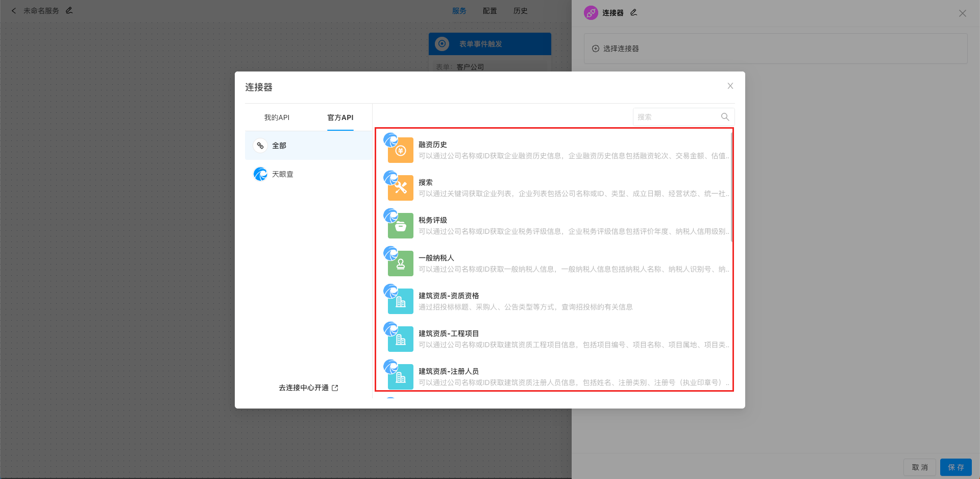
Task: Switch to the 配置 tab
Action: 489,10
